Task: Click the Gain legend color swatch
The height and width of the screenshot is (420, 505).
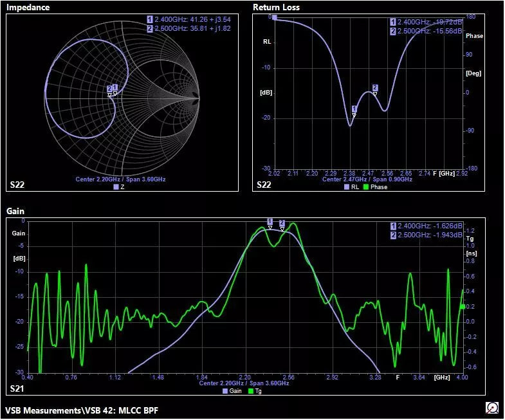Action: [x=225, y=391]
